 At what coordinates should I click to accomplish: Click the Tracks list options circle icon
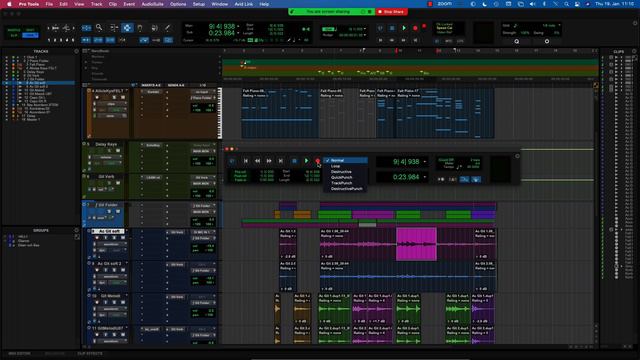point(76,51)
